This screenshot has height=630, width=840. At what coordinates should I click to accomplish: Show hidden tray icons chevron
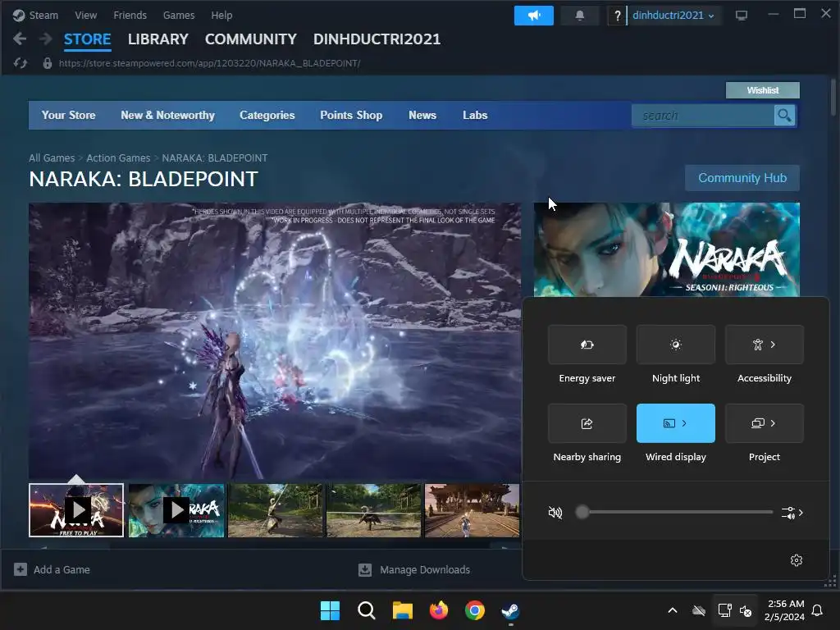click(x=673, y=610)
